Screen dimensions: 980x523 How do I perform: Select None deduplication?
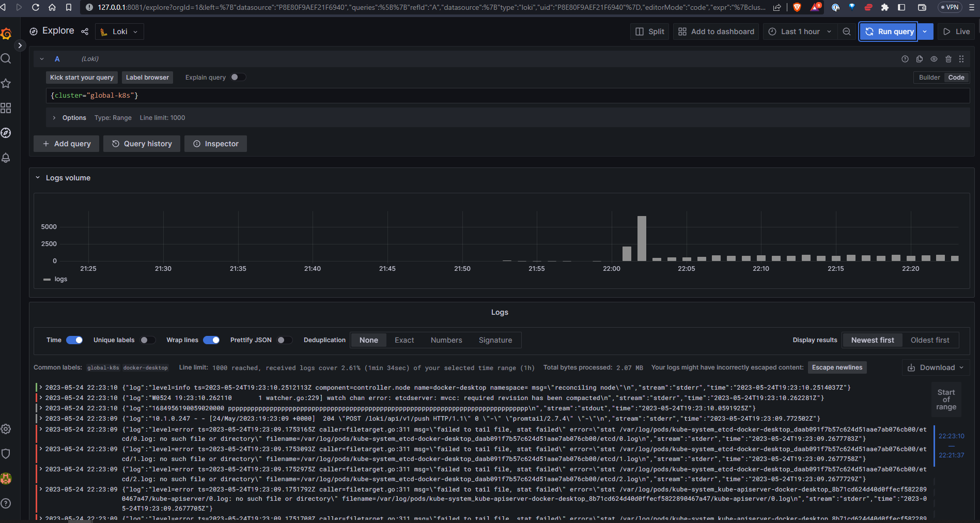click(x=369, y=340)
